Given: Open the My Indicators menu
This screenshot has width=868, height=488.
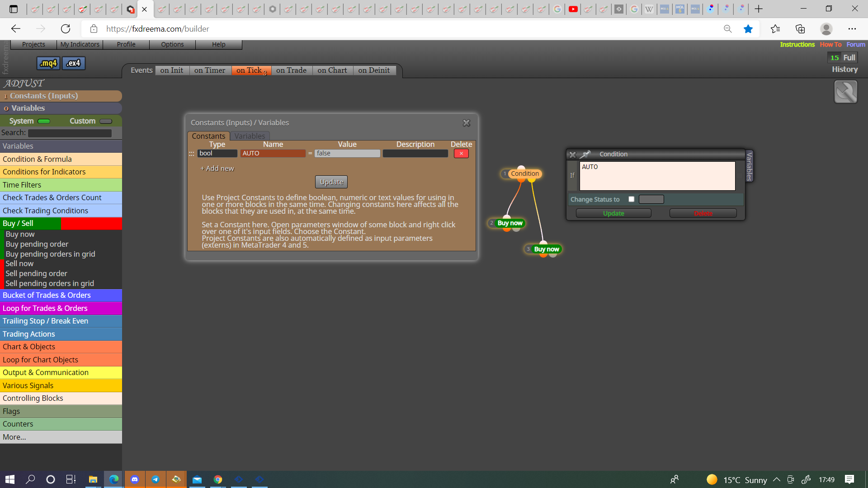Looking at the screenshot, I should 80,44.
